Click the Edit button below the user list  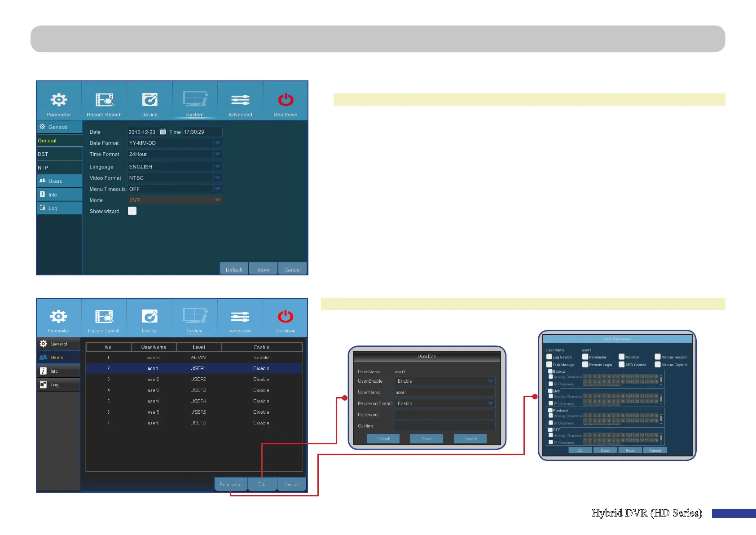263,484
